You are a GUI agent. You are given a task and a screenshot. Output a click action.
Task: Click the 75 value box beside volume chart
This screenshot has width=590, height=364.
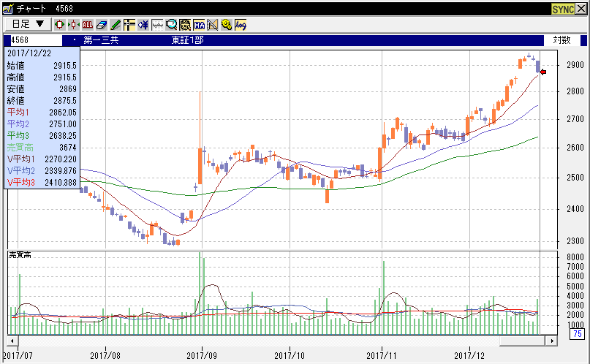coord(576,334)
